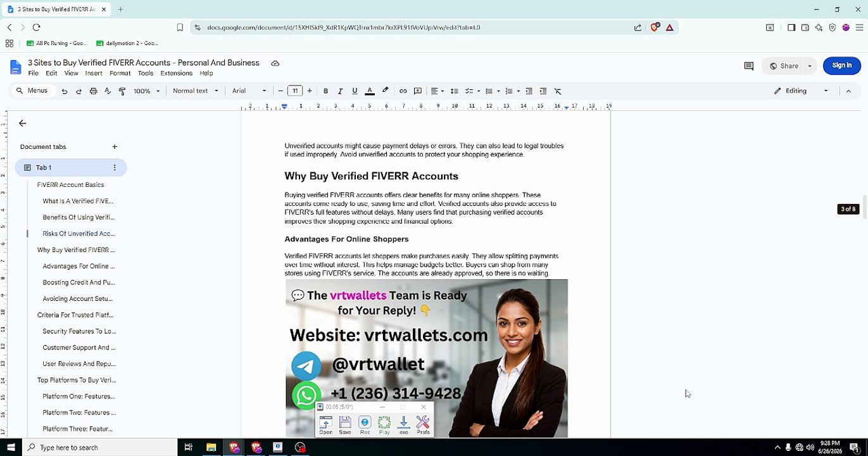Open the Insert menu
The image size is (868, 456).
click(94, 73)
